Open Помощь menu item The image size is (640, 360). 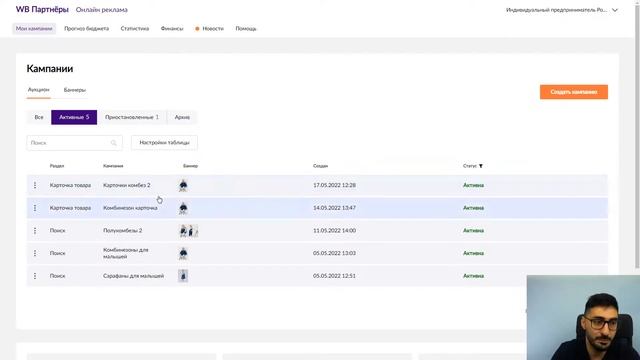246,29
